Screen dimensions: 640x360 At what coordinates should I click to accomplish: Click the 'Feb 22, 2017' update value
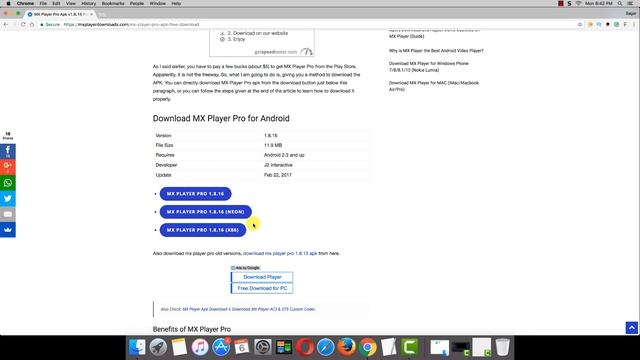point(278,175)
